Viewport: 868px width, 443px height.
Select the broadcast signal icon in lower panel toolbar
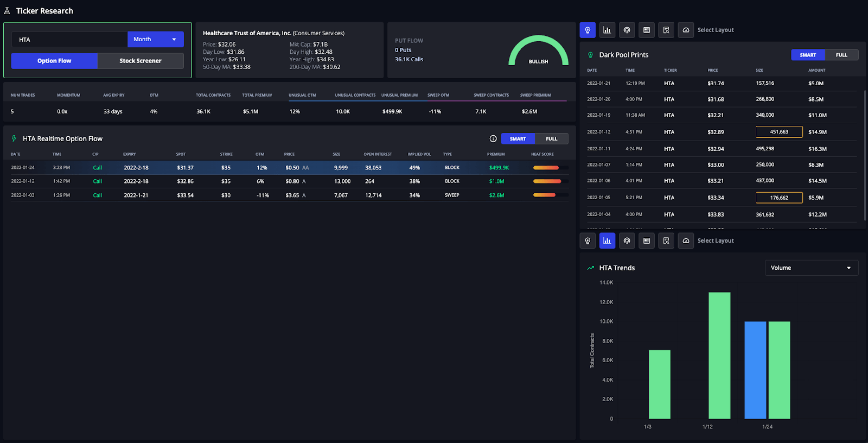pyautogui.click(x=627, y=241)
